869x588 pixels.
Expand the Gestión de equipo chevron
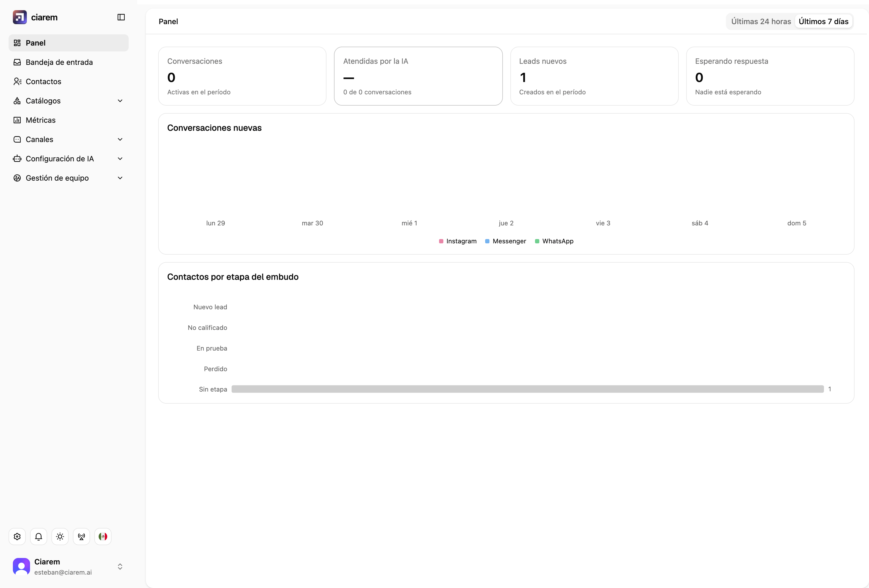[x=120, y=178]
